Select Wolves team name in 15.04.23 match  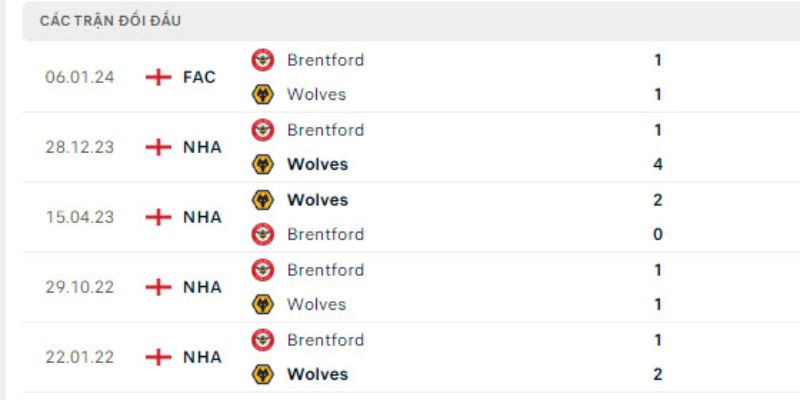(x=317, y=200)
